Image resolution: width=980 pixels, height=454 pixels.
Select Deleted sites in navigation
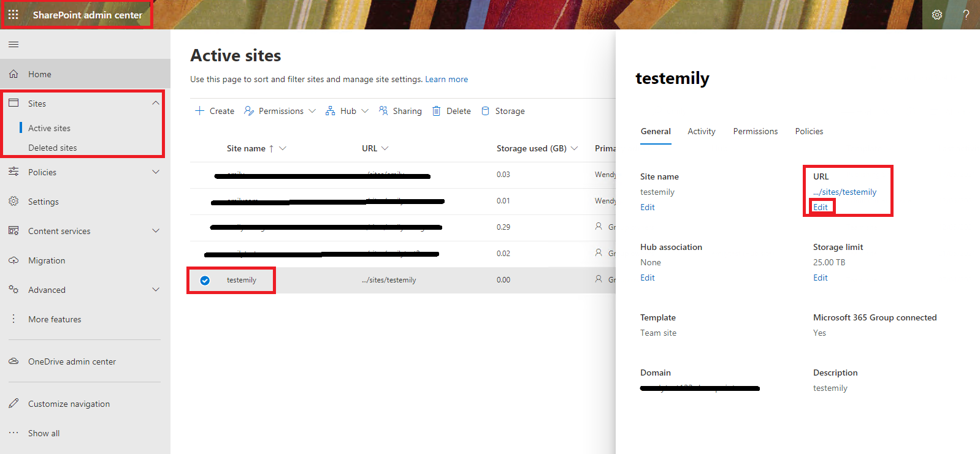[x=53, y=148]
